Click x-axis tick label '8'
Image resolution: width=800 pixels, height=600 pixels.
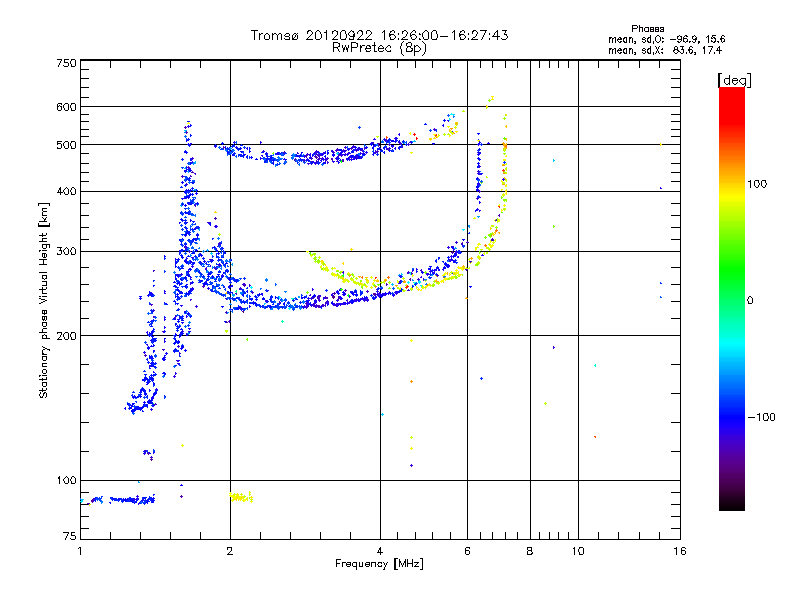coord(530,551)
